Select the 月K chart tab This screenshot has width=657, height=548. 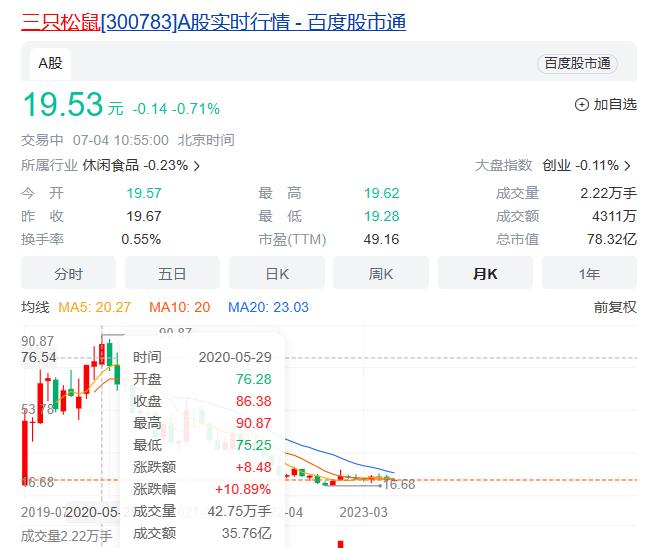pos(485,274)
